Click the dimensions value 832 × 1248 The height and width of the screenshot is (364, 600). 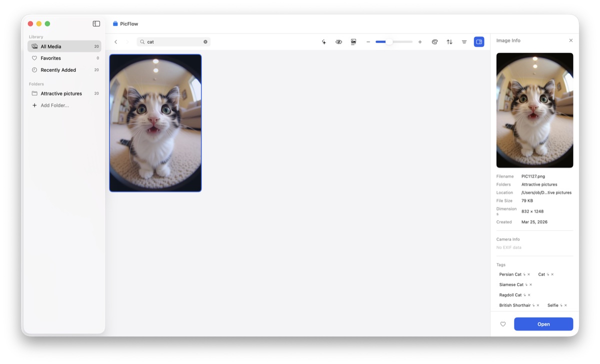pos(532,211)
